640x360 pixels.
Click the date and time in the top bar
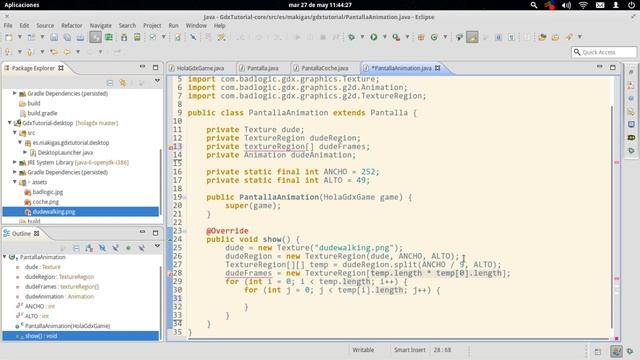click(320, 5)
